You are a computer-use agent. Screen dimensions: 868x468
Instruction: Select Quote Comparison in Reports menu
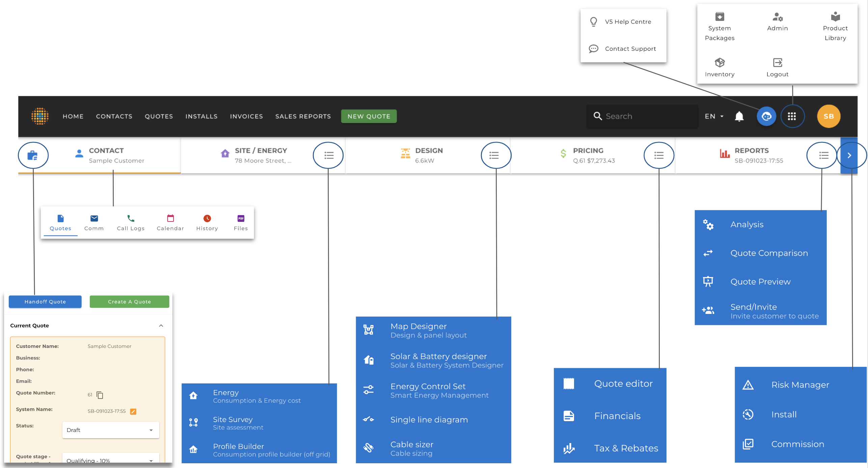tap(769, 253)
